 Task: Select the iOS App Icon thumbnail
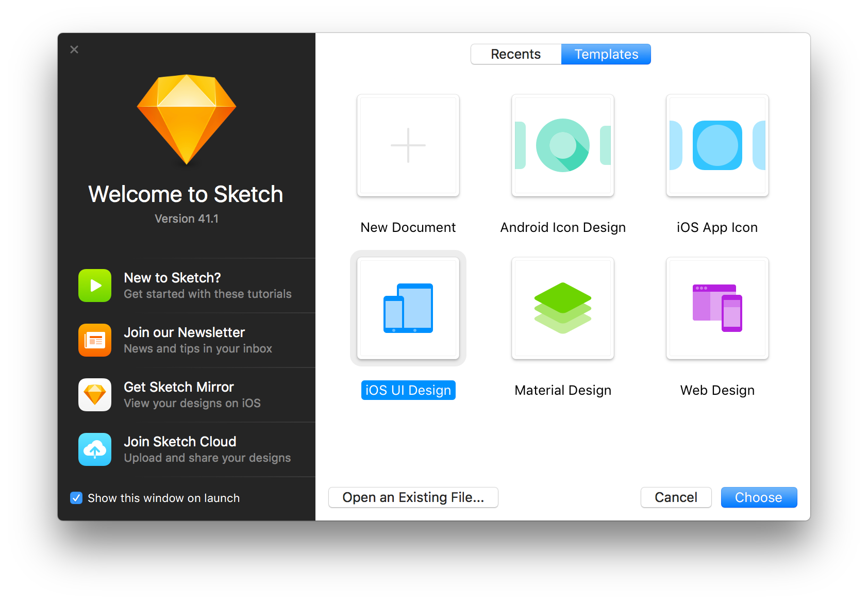717,145
